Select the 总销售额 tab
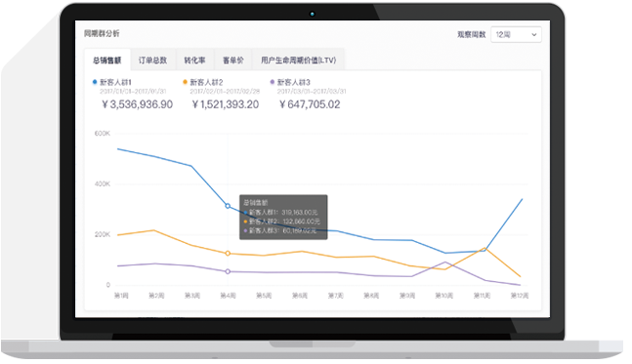The image size is (632, 364). click(107, 61)
